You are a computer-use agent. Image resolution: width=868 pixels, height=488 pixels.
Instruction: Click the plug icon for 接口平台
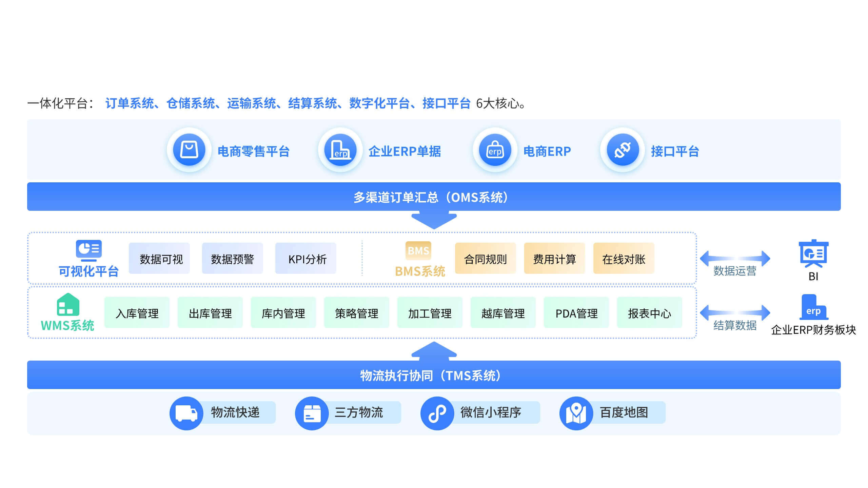pyautogui.click(x=623, y=150)
